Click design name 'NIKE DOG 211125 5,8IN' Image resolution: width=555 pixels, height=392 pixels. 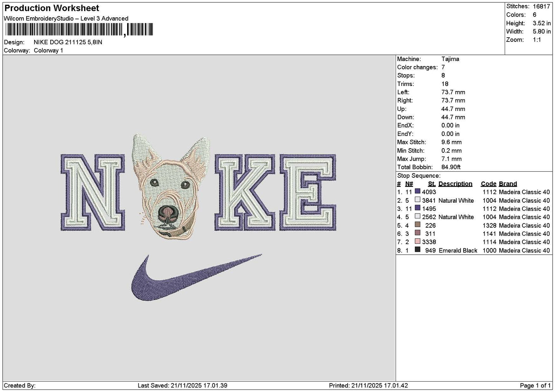[68, 42]
